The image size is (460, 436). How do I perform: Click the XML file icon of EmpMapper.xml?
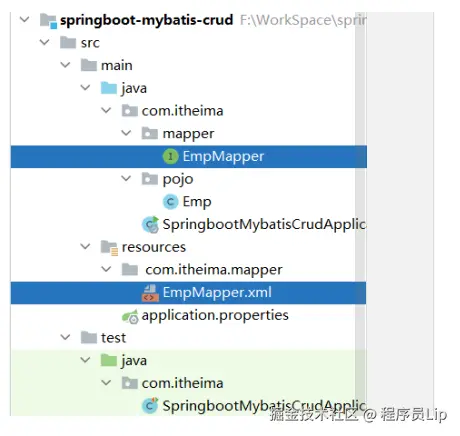150,293
